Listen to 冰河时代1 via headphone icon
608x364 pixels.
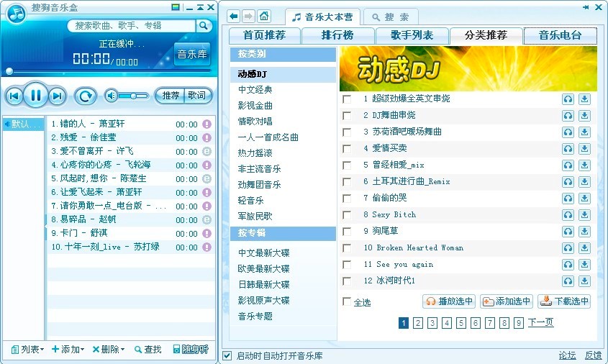(x=568, y=281)
